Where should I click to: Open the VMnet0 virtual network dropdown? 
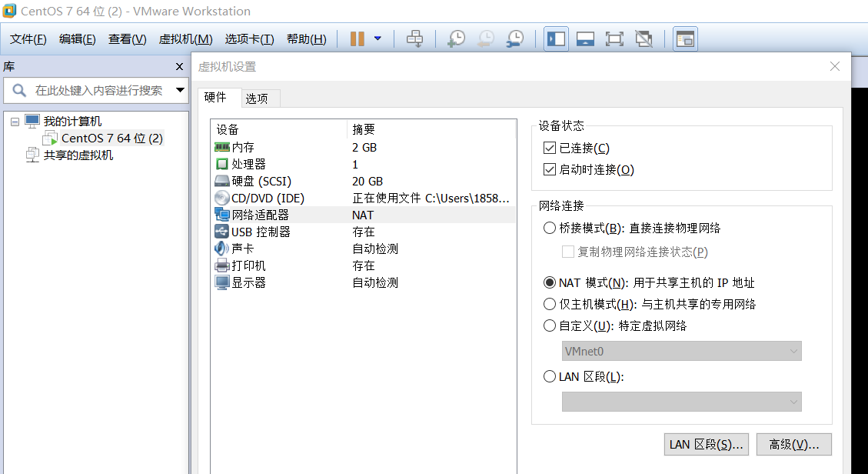681,351
